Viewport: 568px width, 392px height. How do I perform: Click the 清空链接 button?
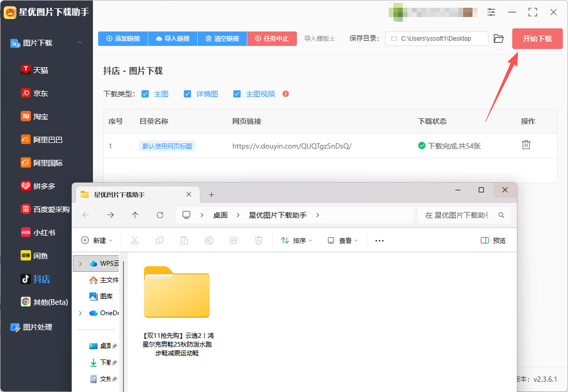223,38
